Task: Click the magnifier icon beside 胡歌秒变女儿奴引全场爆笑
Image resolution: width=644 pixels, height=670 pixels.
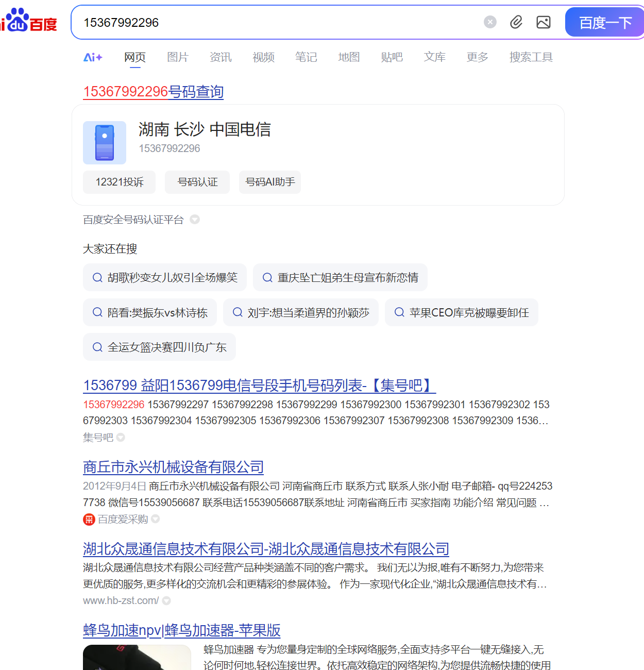Action: pos(97,277)
